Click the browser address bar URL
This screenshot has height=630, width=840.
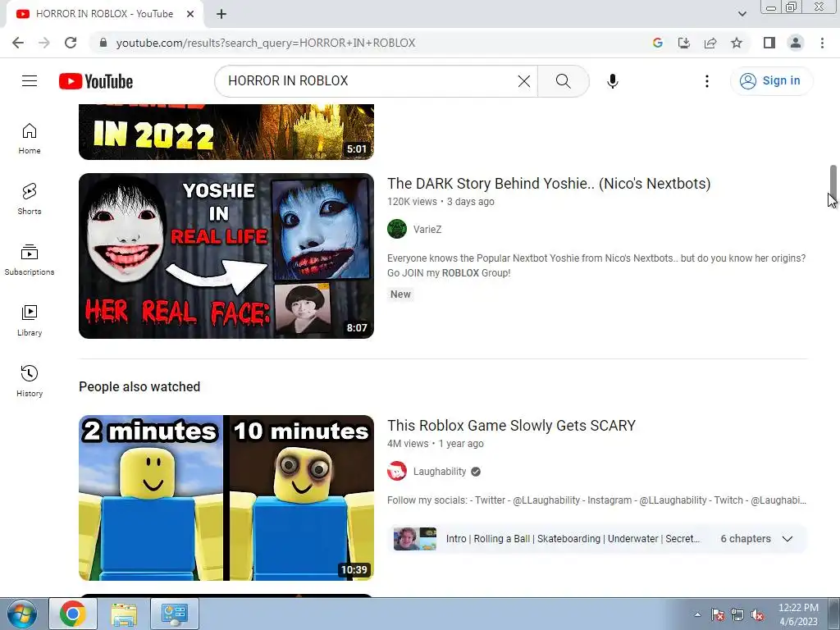pos(265,43)
